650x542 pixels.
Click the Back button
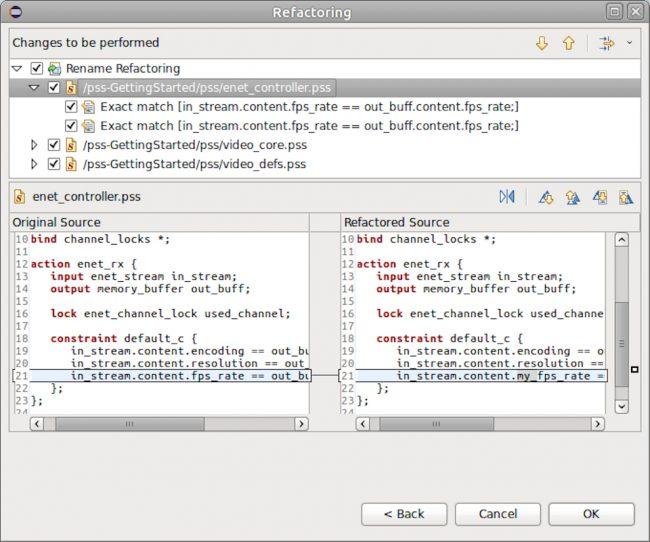point(404,514)
